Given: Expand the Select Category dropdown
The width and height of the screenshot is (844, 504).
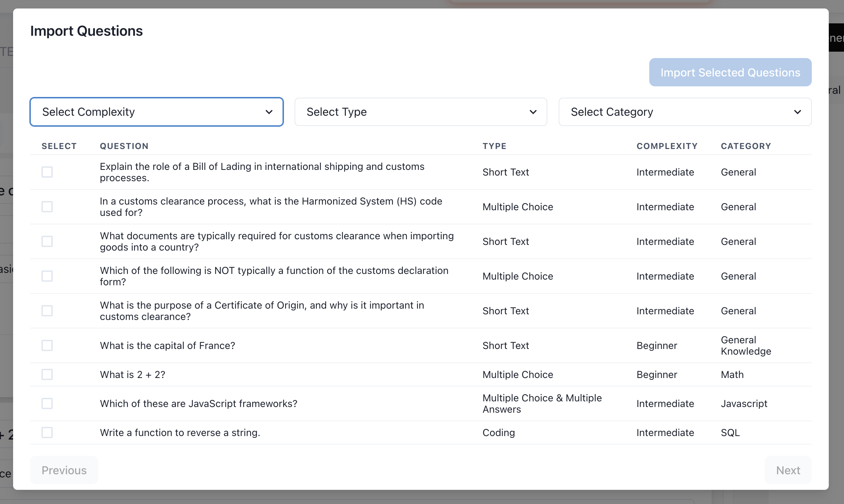Looking at the screenshot, I should coord(685,112).
